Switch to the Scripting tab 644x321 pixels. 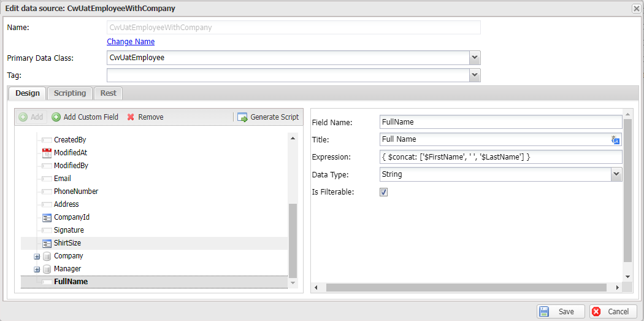[70, 93]
